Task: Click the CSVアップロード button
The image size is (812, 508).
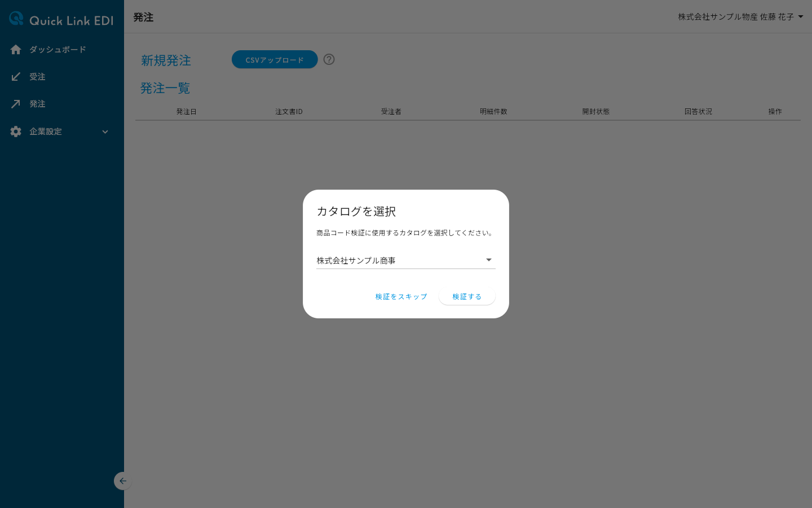Action: tap(275, 59)
